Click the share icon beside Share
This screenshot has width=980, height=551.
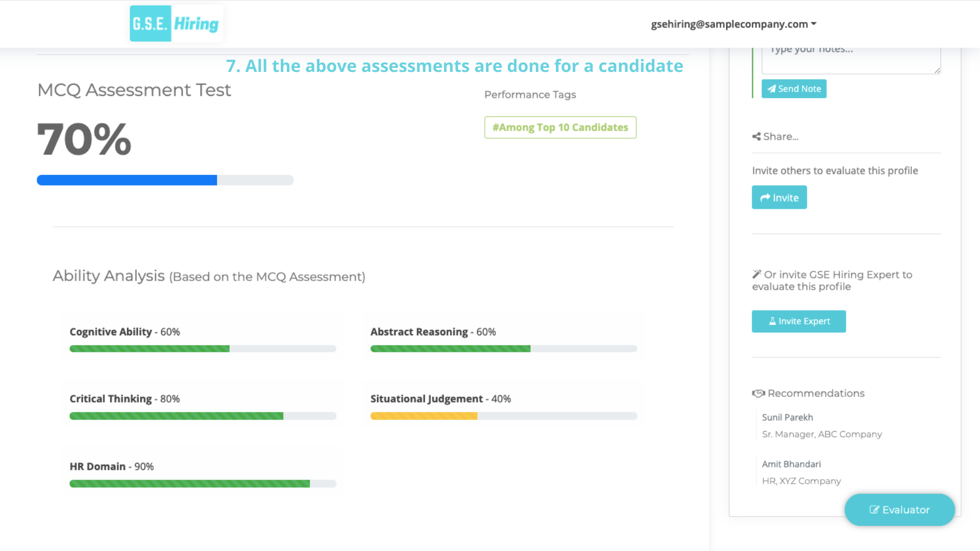coord(756,137)
